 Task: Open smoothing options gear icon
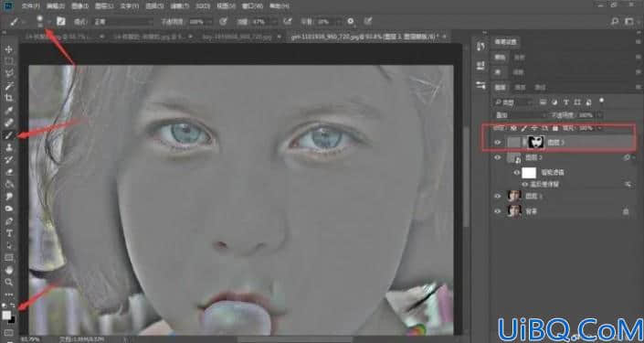tap(351, 21)
